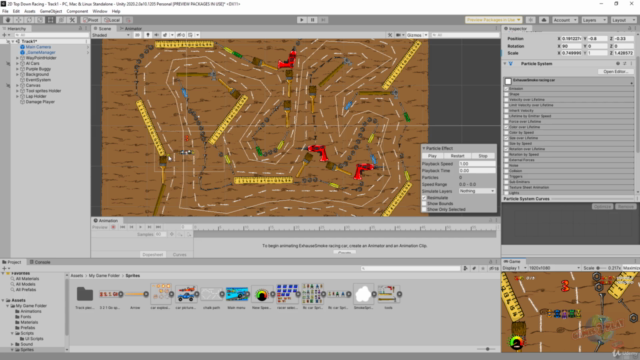Go to first keyframe in Animation

point(122,227)
